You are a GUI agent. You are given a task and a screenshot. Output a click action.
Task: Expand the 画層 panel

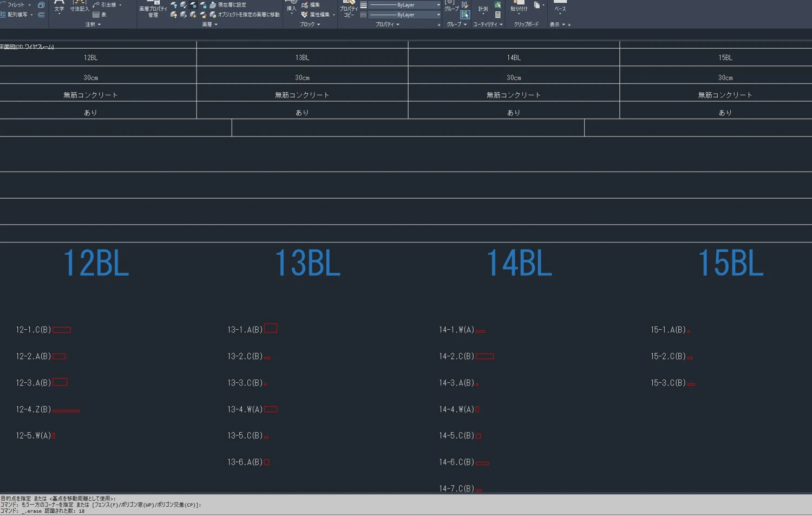click(x=209, y=24)
